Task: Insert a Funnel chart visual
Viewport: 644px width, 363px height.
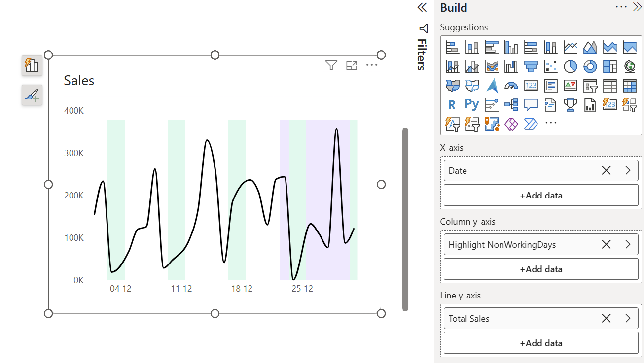Action: (531, 66)
